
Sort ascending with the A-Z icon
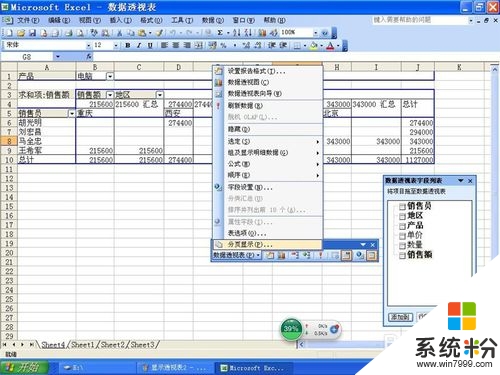(x=236, y=33)
